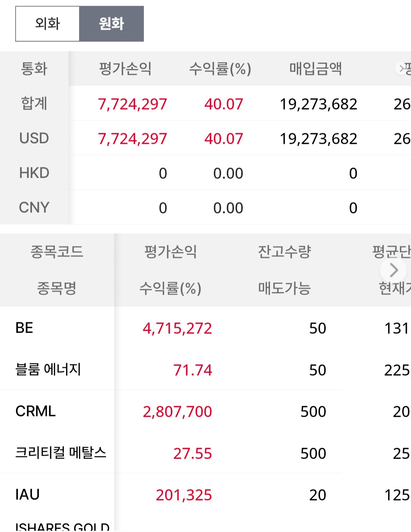Switch to the 외화 currency tab

coord(47,24)
